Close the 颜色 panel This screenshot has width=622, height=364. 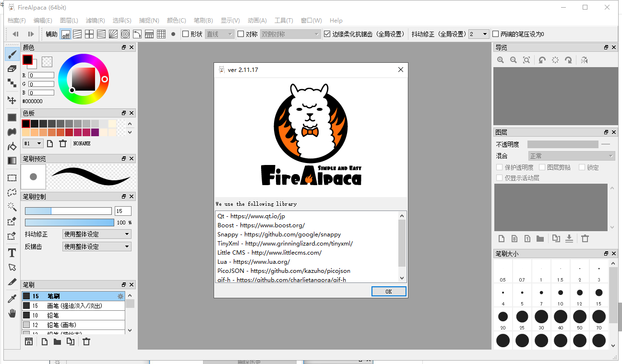[x=132, y=47]
